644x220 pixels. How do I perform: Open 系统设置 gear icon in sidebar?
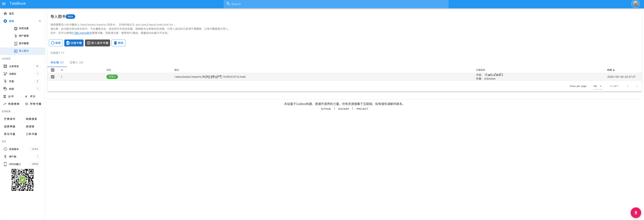point(16,29)
